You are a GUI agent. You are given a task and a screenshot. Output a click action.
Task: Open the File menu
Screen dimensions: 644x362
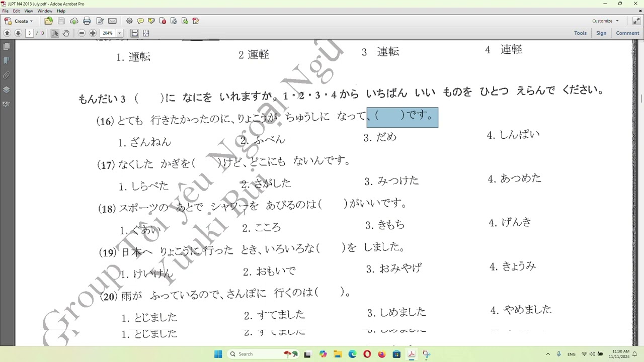point(5,11)
